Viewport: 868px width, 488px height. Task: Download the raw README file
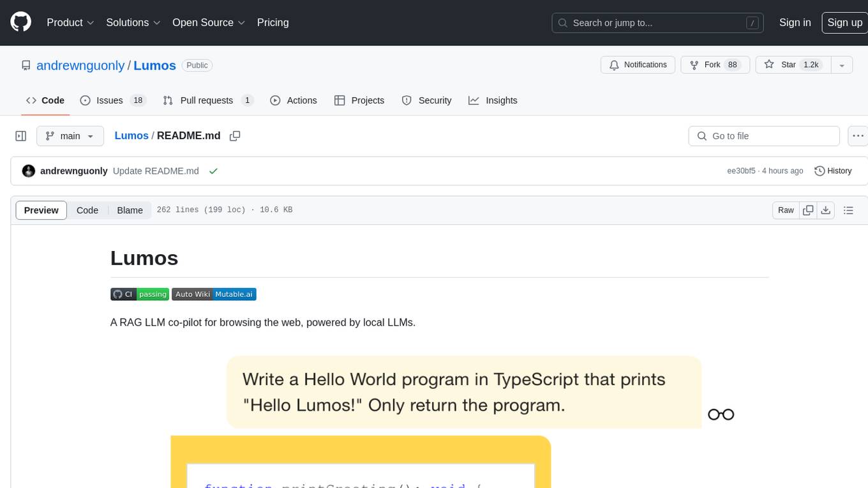(x=825, y=210)
